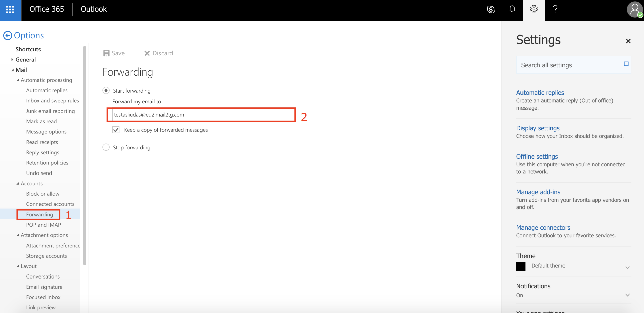
Task: Open Connected accounts option
Action: point(50,204)
